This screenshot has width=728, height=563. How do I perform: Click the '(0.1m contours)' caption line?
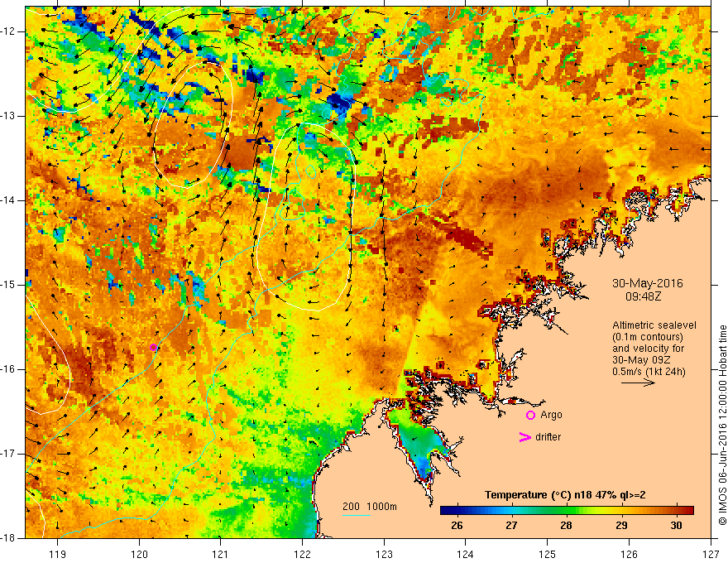coord(648,337)
